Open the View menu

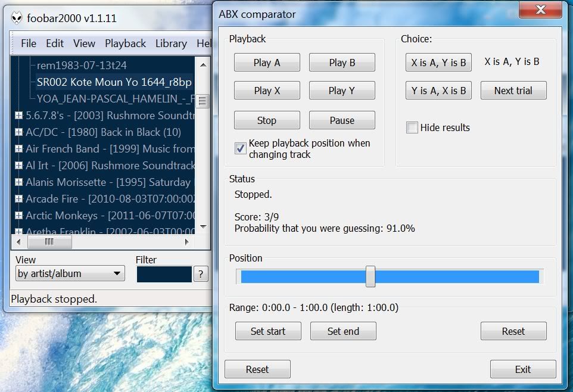tap(84, 43)
